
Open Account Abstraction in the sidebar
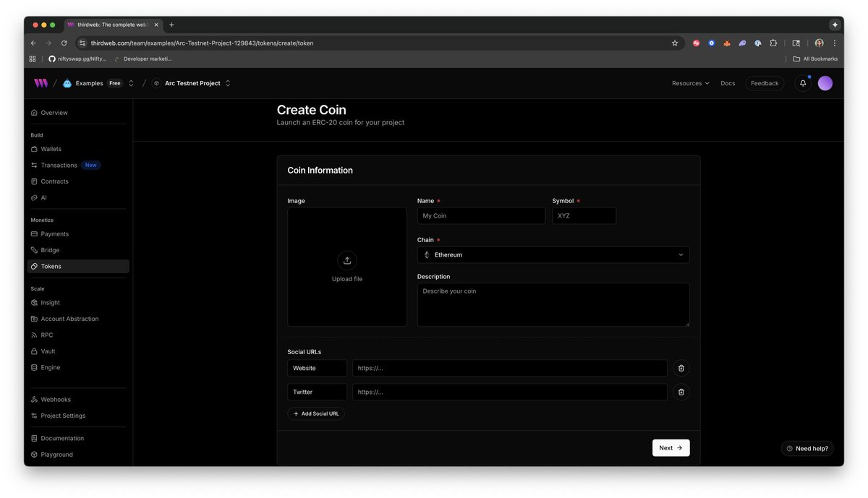[69, 319]
